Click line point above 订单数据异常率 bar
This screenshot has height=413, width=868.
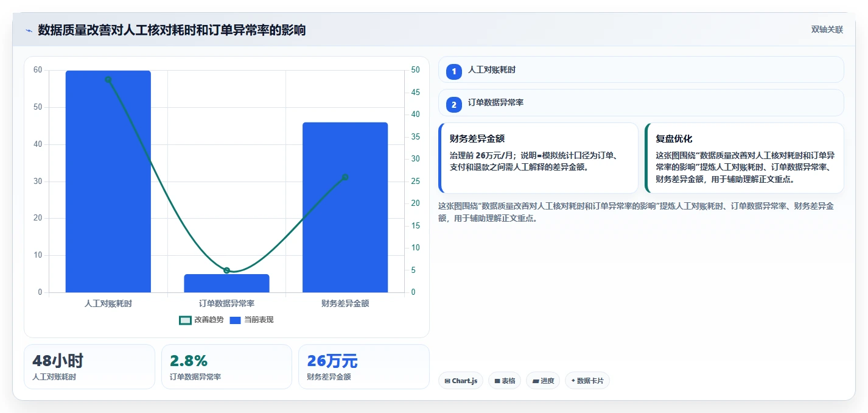pyautogui.click(x=226, y=270)
